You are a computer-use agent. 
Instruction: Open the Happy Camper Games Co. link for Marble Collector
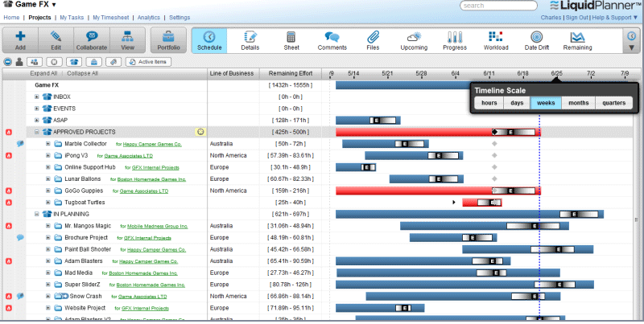[x=152, y=145]
